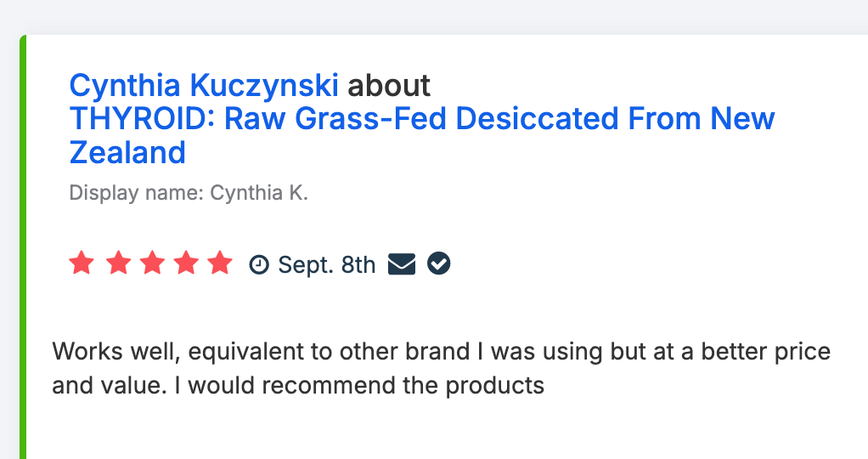Click the verified checkmark badge icon
The width and height of the screenshot is (868, 459).
[x=439, y=264]
